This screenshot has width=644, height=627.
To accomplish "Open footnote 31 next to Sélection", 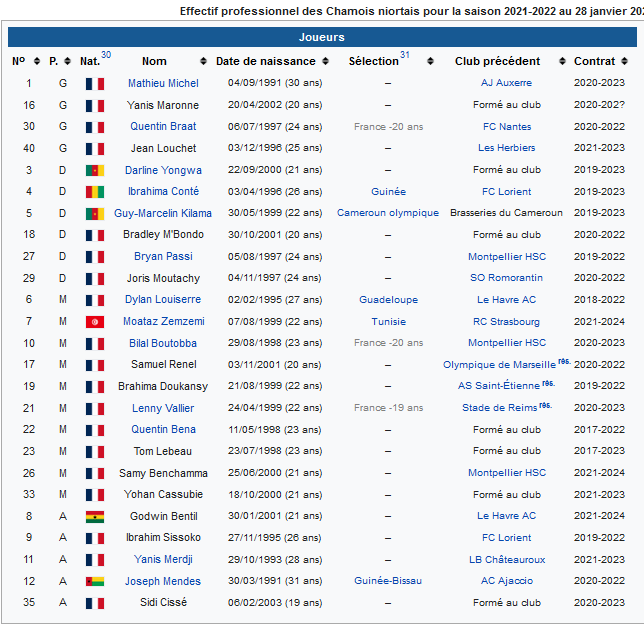I will (405, 55).
